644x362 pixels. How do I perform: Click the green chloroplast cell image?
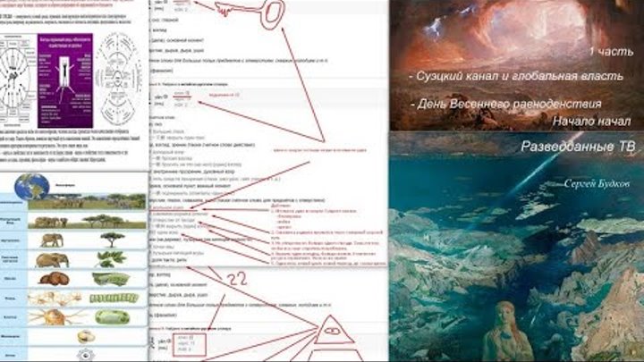112,317
